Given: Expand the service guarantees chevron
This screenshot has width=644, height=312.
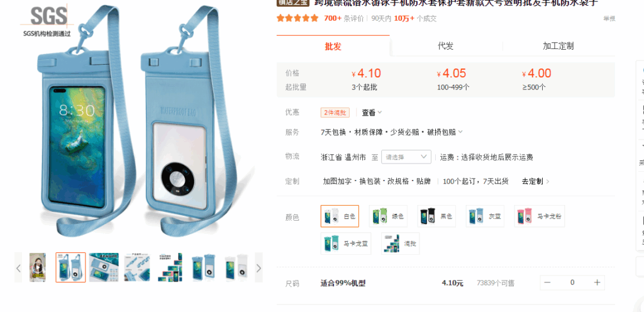Looking at the screenshot, I should 460,132.
